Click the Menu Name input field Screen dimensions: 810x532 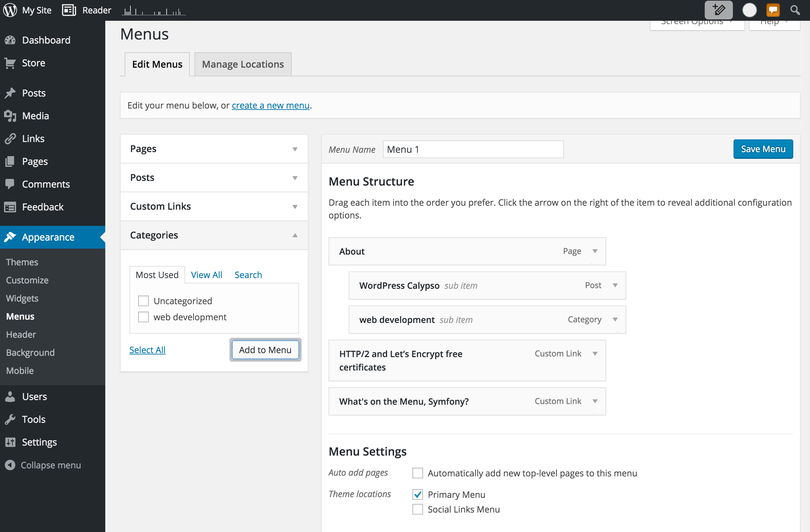point(472,149)
